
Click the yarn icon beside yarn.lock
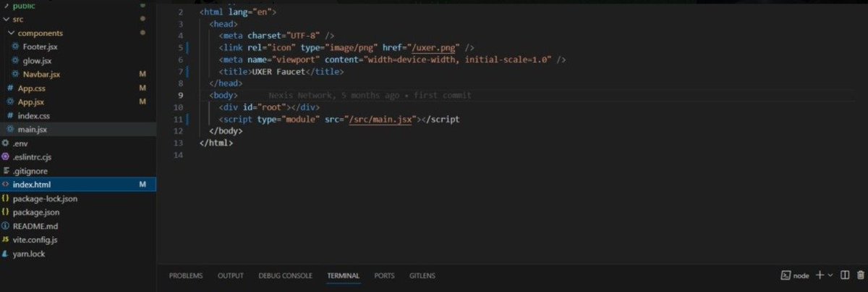pyautogui.click(x=5, y=254)
